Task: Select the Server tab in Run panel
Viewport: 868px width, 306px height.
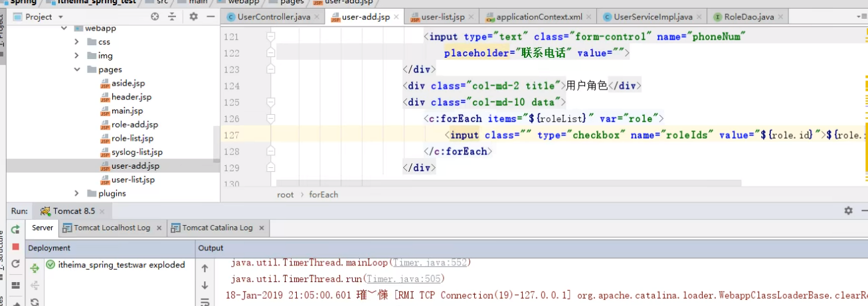Action: coord(43,228)
